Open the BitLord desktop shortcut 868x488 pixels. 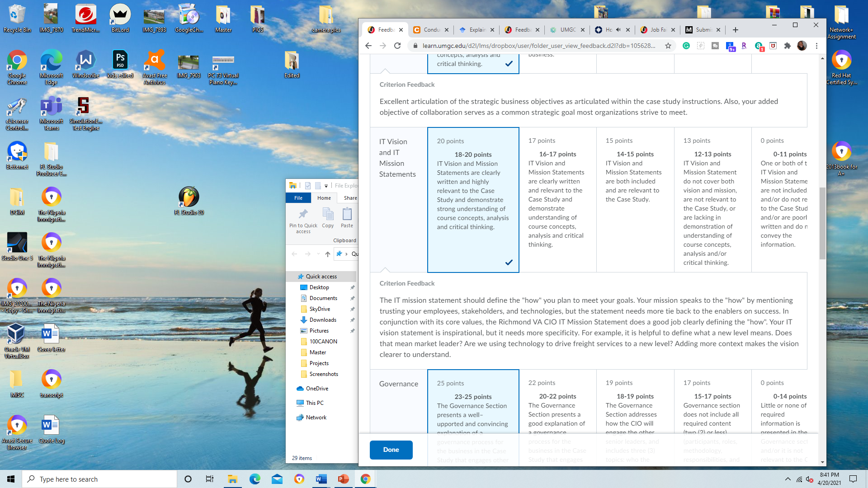[120, 19]
